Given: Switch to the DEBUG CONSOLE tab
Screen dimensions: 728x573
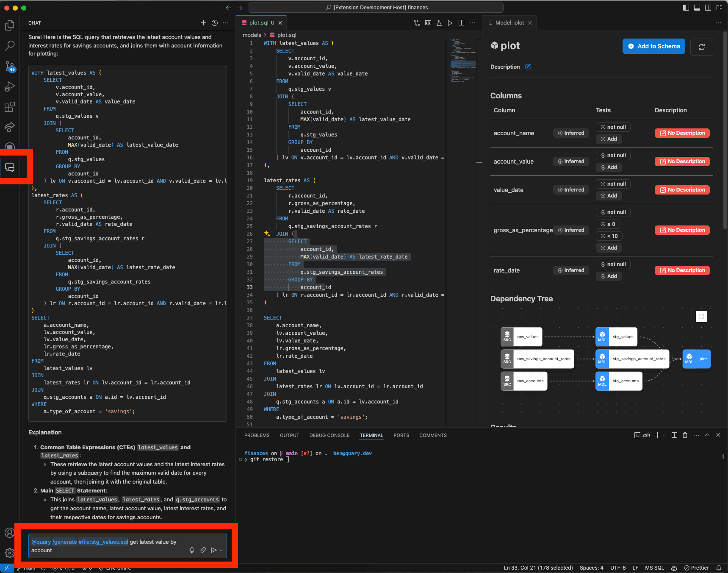Looking at the screenshot, I should (x=329, y=435).
